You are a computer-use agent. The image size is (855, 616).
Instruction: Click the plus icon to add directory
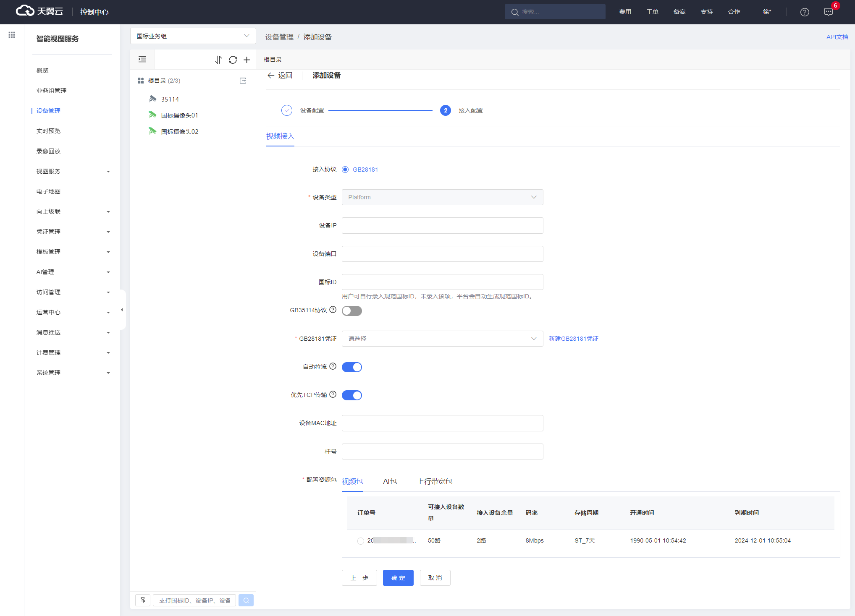247,60
